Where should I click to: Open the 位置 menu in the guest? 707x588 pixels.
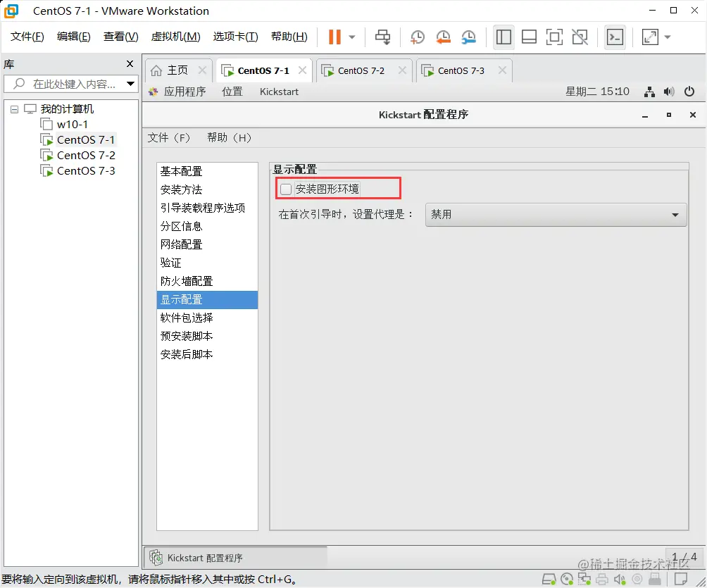click(x=232, y=92)
